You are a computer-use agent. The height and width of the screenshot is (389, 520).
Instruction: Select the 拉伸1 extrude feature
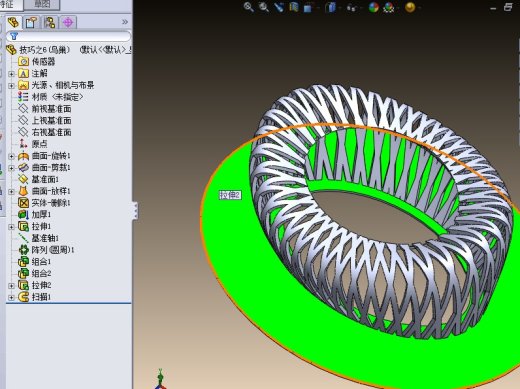41,226
